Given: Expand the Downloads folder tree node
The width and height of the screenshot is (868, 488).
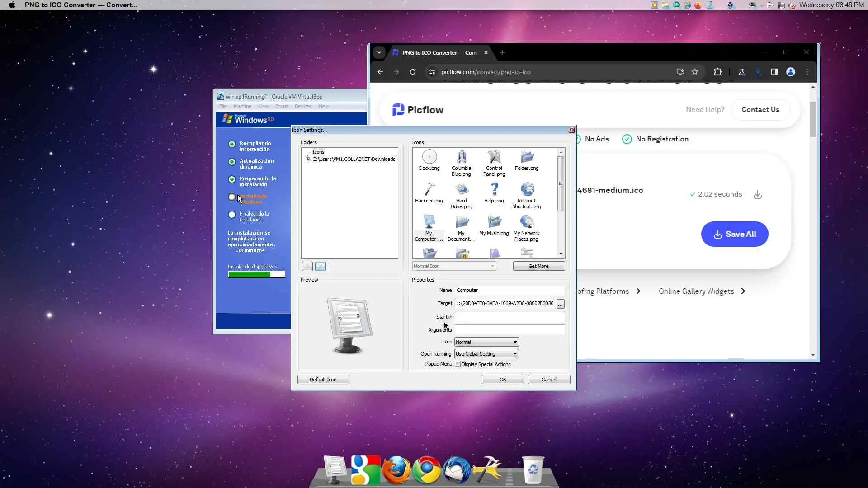Looking at the screenshot, I should (308, 159).
